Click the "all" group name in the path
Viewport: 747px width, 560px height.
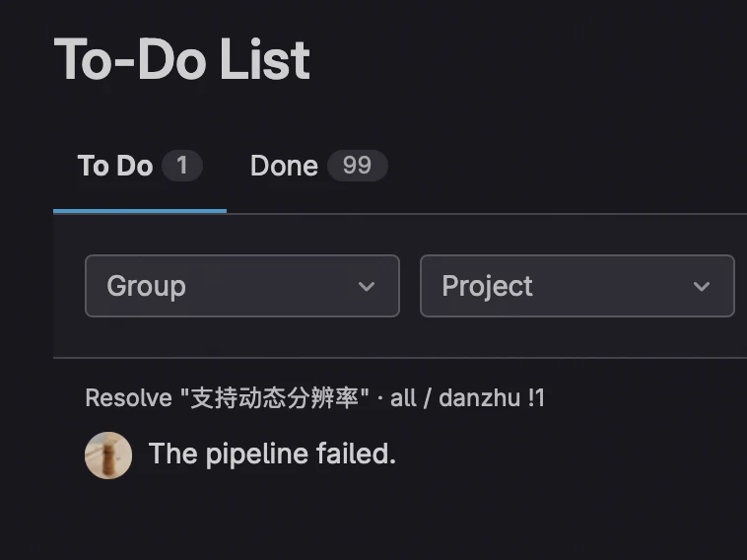tap(403, 398)
